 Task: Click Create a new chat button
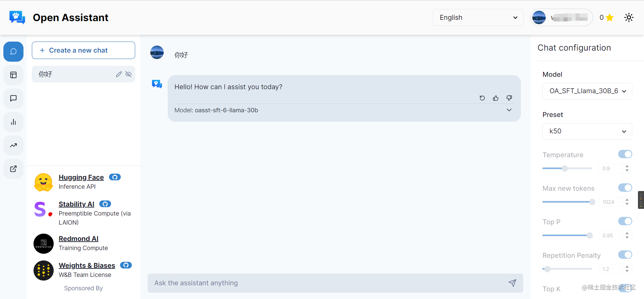84,50
